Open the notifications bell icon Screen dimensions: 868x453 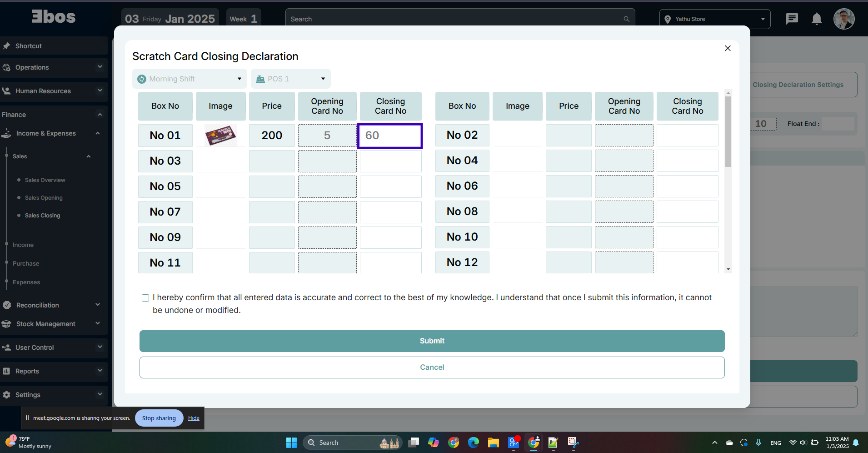pos(817,19)
